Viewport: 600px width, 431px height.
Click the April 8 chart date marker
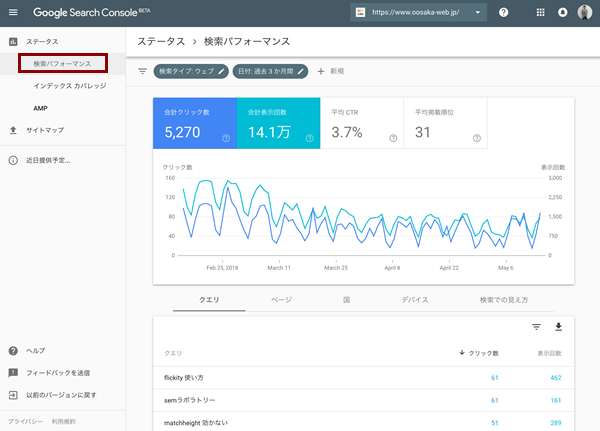coord(392,268)
